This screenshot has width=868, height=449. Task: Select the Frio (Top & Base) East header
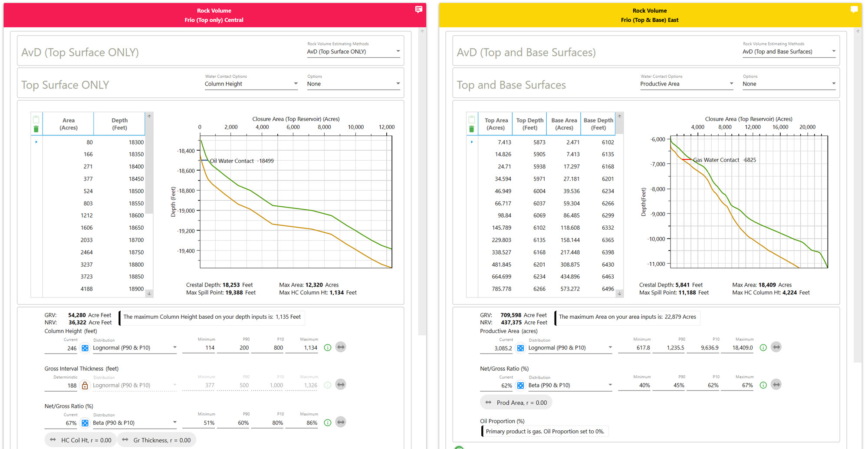649,15
